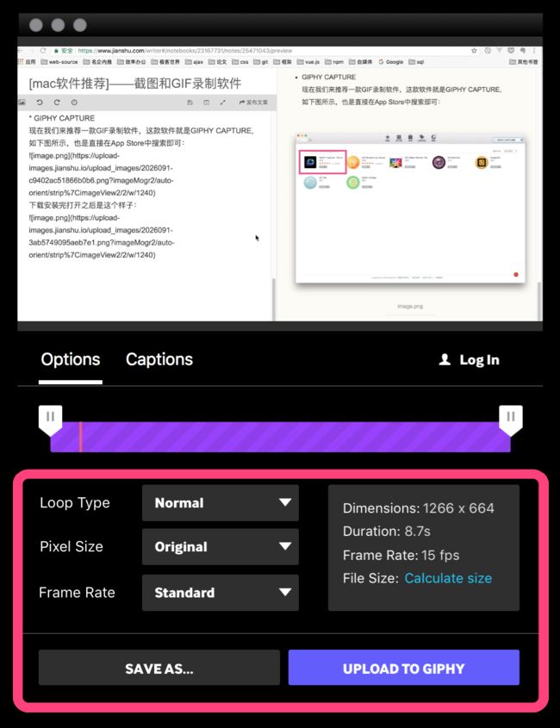Click the Log In link
Viewport: 560px width, 728px height.
pos(469,360)
